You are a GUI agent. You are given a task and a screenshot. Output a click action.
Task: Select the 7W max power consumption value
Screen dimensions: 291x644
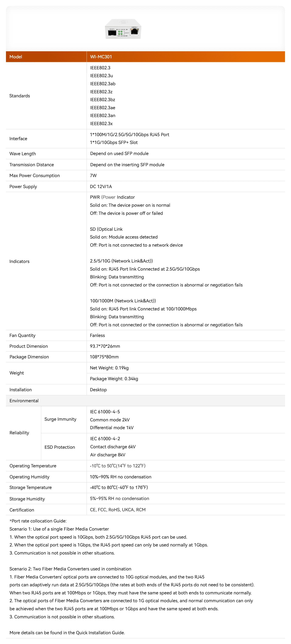click(93, 176)
